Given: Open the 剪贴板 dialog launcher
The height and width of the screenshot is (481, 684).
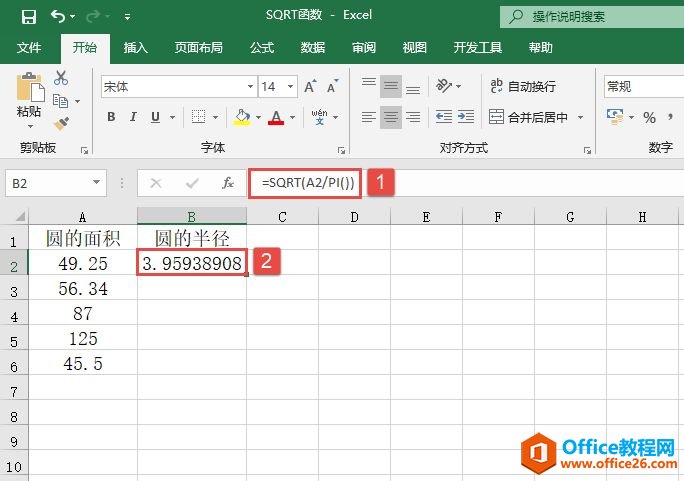Looking at the screenshot, I should [x=84, y=150].
